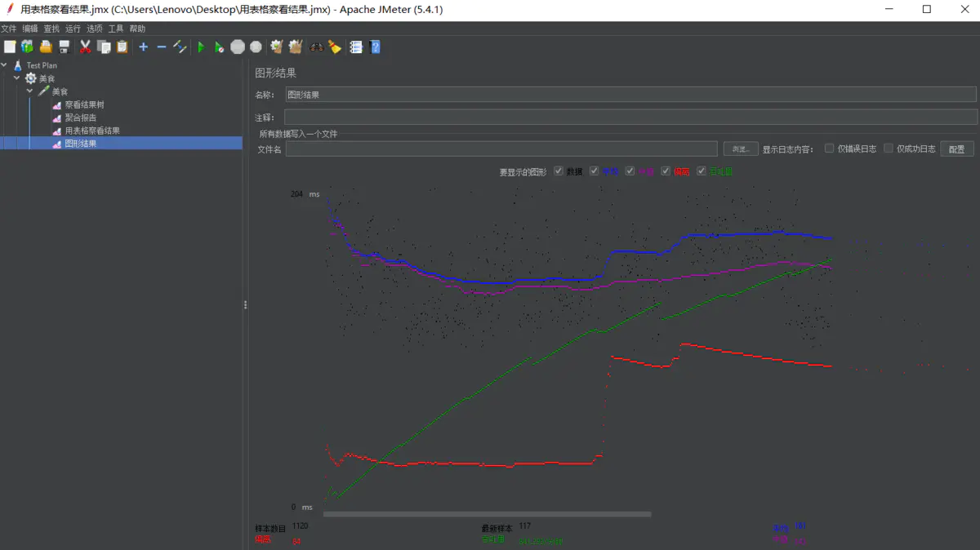Open the 运行 menu
This screenshot has height=550, width=980.
pos(73,29)
